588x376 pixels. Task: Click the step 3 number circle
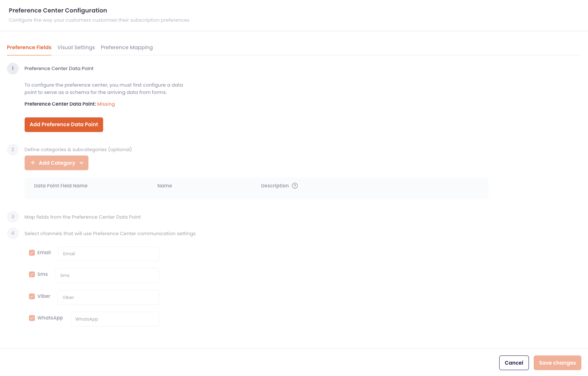tap(13, 217)
